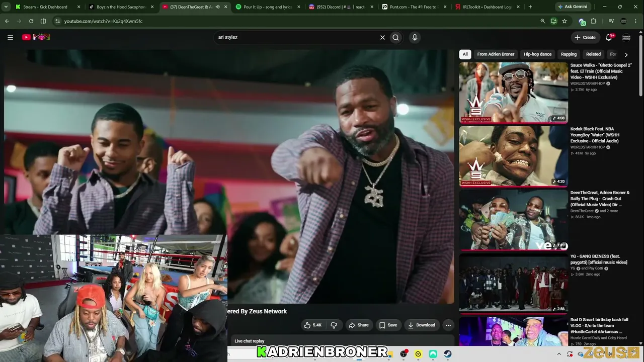Select the Hip-hop dance chip
Image resolution: width=644 pixels, height=362 pixels.
537,54
